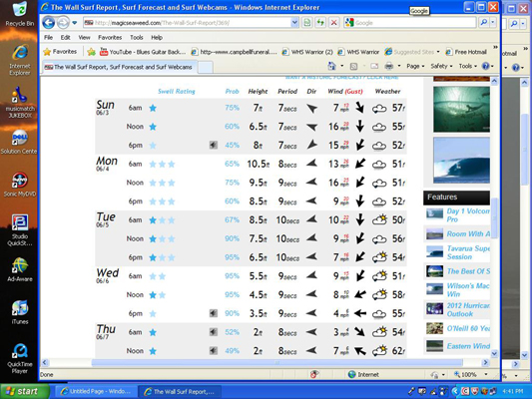Open the recent pages dropdown beside Forward
532x399 pixels.
tap(75, 23)
